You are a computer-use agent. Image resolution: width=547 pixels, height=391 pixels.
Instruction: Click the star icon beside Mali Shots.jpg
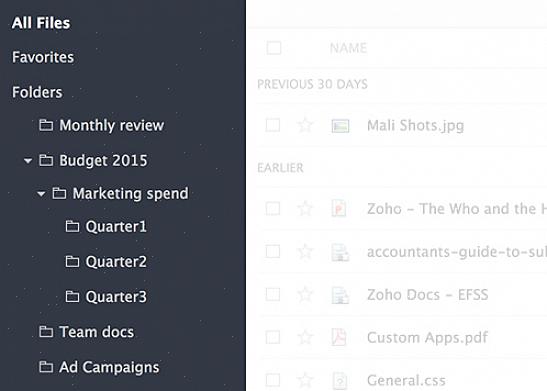305,125
